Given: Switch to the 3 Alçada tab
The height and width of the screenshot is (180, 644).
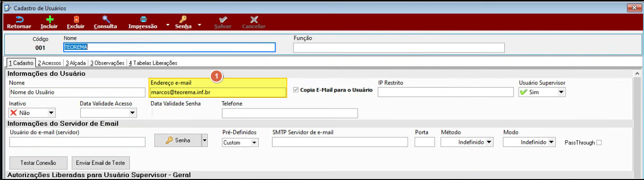Looking at the screenshot, I should (x=76, y=63).
